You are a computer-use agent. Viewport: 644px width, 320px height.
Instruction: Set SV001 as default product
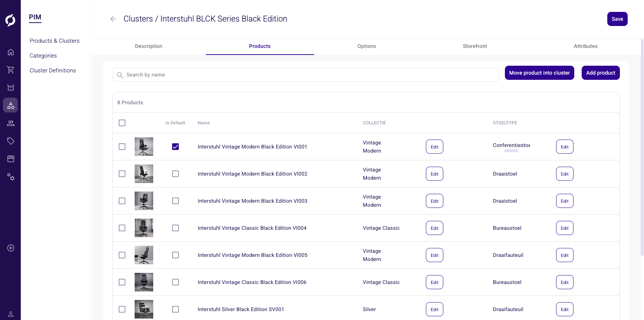click(175, 309)
